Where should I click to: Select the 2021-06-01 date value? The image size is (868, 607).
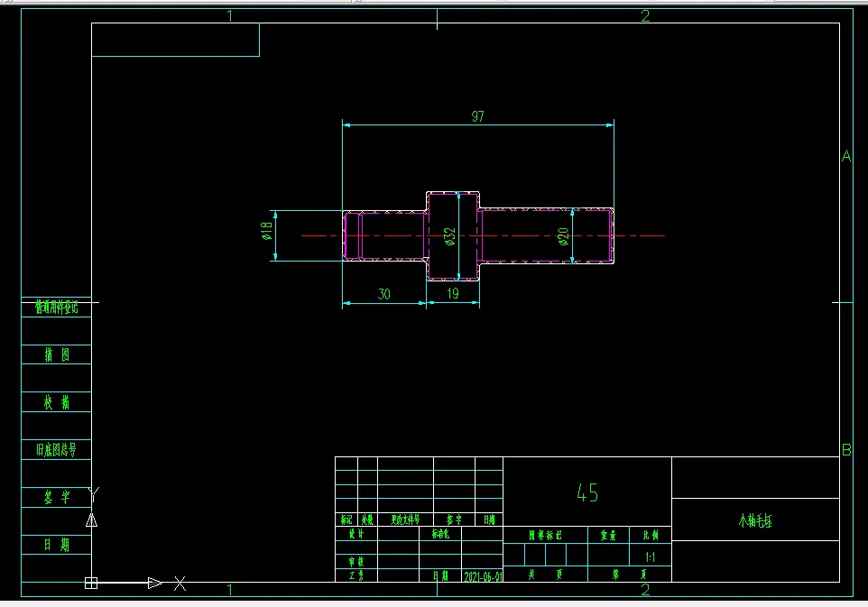click(x=483, y=576)
